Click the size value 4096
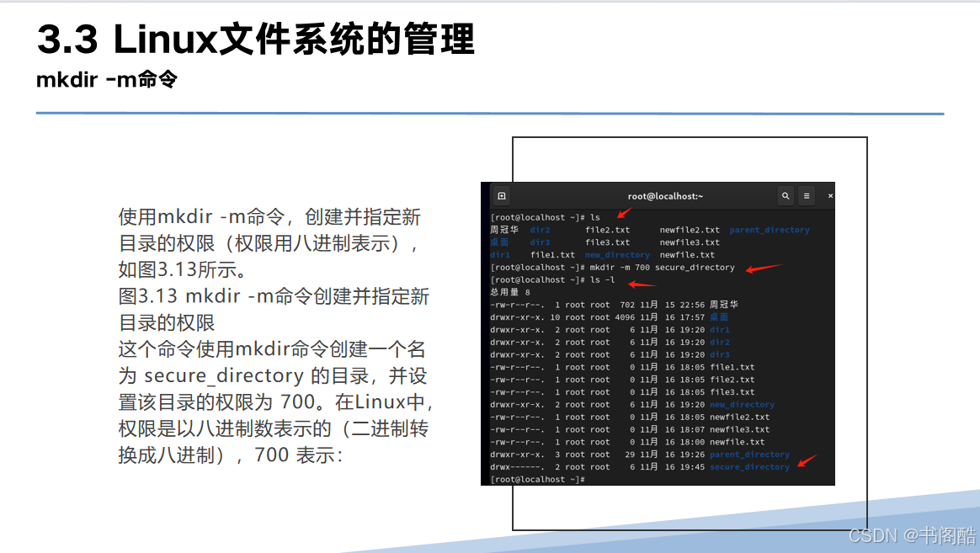 625,317
